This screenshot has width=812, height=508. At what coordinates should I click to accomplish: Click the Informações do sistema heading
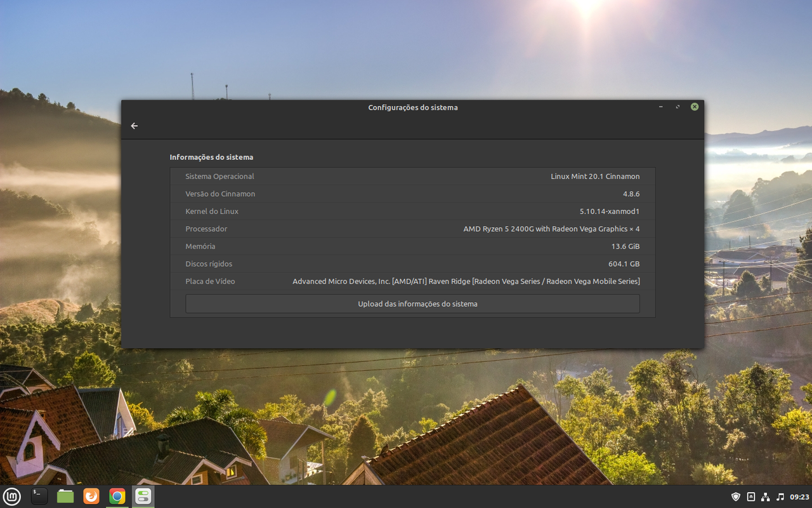pyautogui.click(x=211, y=157)
